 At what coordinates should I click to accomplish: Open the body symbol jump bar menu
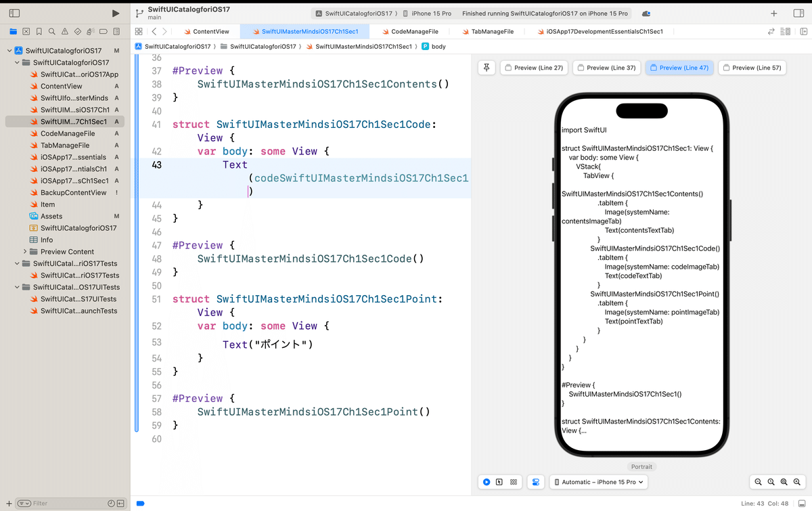(x=433, y=46)
